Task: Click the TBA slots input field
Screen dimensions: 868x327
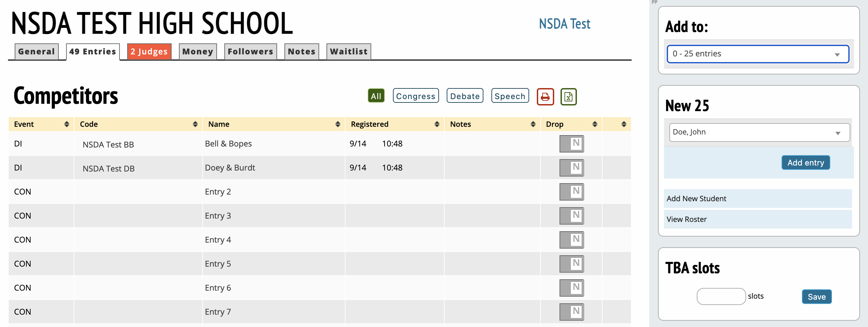Action: (x=721, y=296)
